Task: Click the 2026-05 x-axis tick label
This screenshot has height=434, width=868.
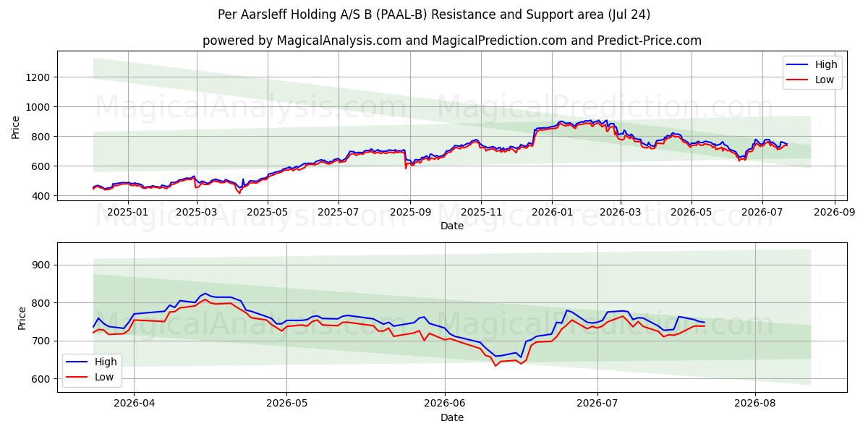Action: point(691,212)
